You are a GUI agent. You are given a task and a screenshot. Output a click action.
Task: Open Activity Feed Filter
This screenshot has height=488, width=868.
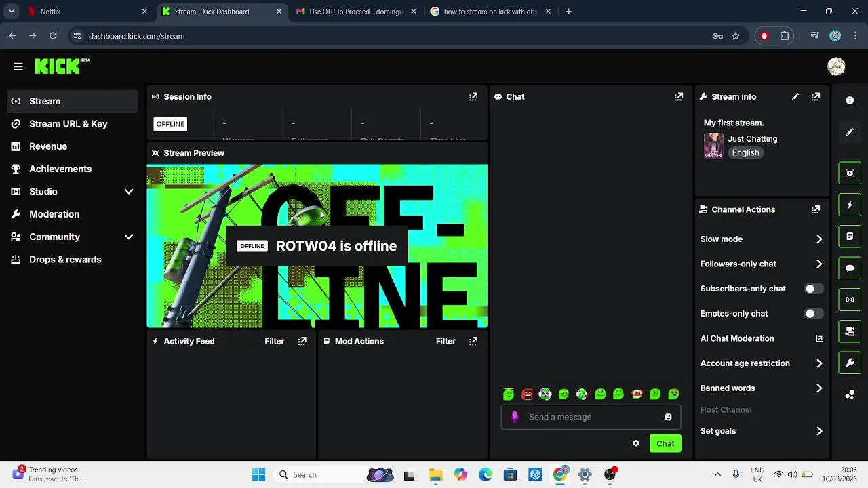(275, 342)
